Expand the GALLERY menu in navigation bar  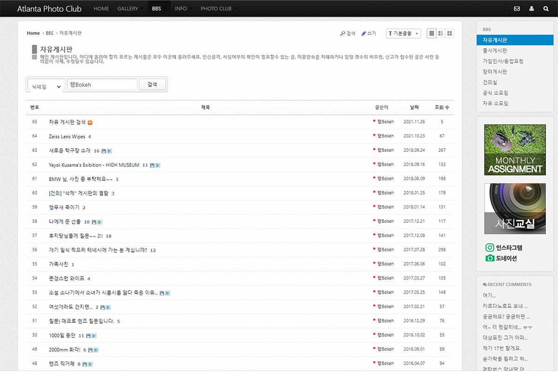click(130, 8)
